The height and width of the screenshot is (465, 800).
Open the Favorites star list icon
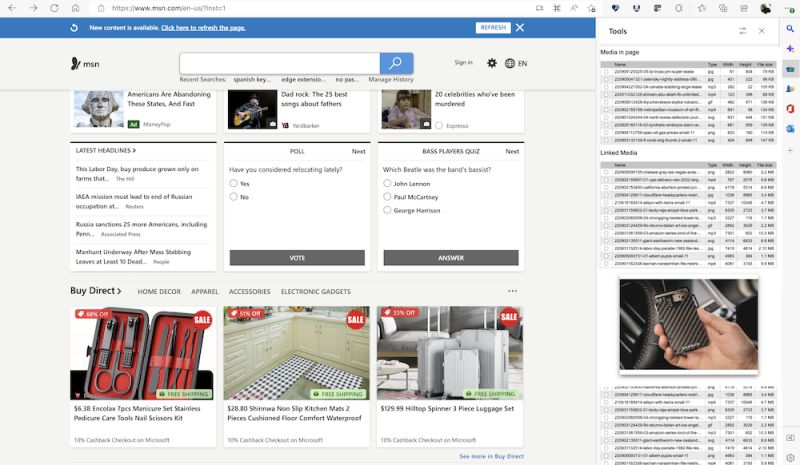(x=702, y=8)
